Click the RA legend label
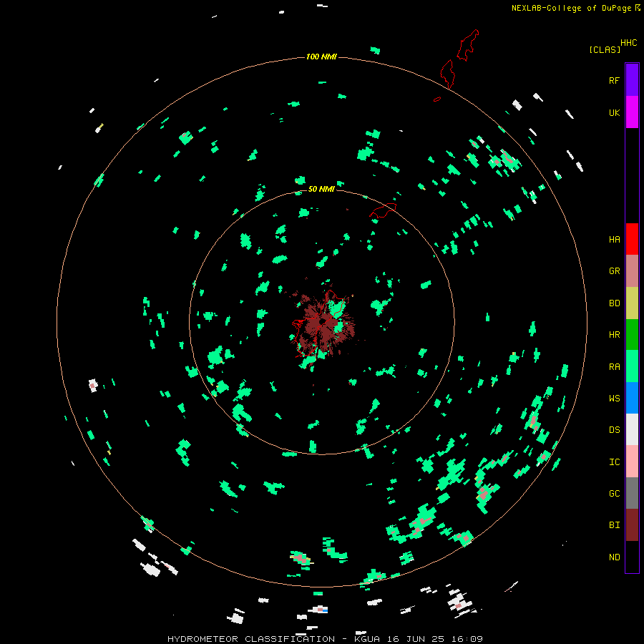Viewport: 644px width, 644px height. [614, 367]
